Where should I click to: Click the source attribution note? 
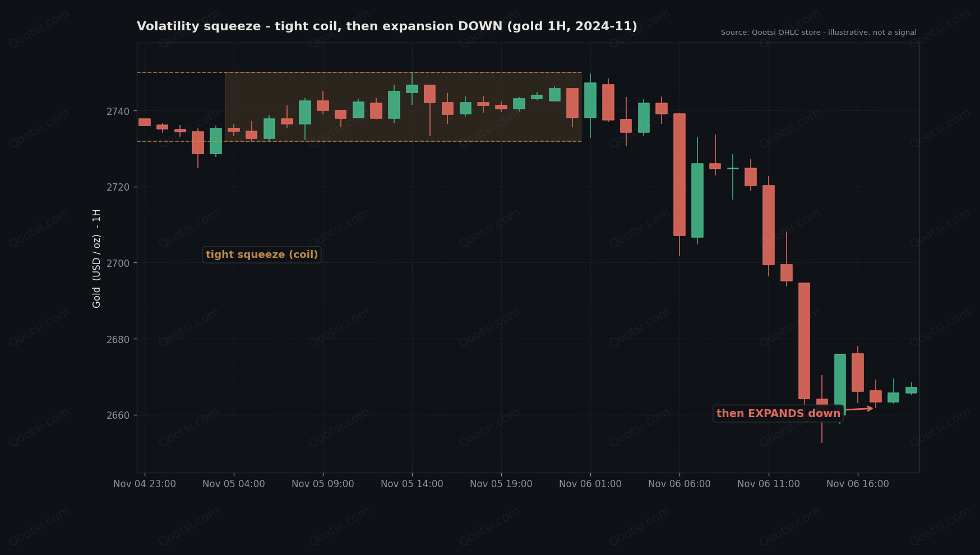tap(819, 33)
